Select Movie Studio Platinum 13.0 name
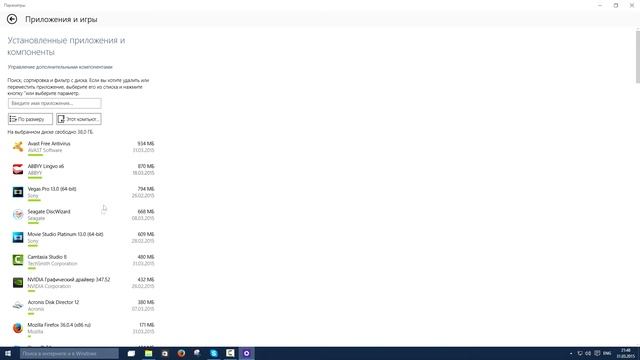This screenshot has width=640, height=360. click(x=65, y=234)
